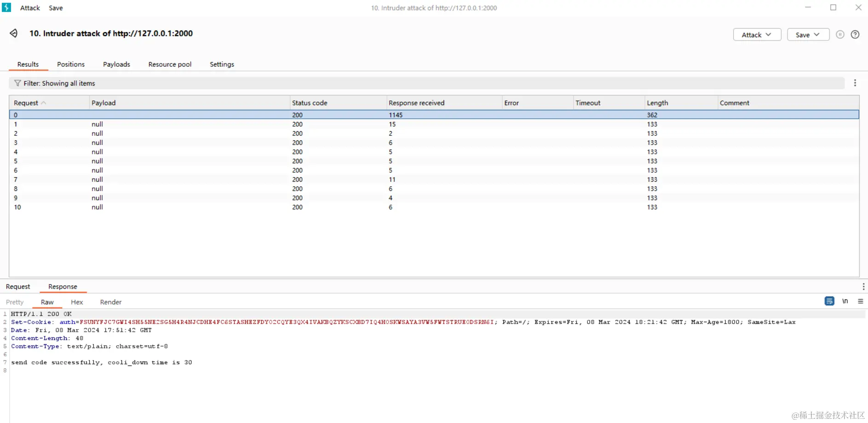Close the Intruder attack window

pyautogui.click(x=858, y=7)
